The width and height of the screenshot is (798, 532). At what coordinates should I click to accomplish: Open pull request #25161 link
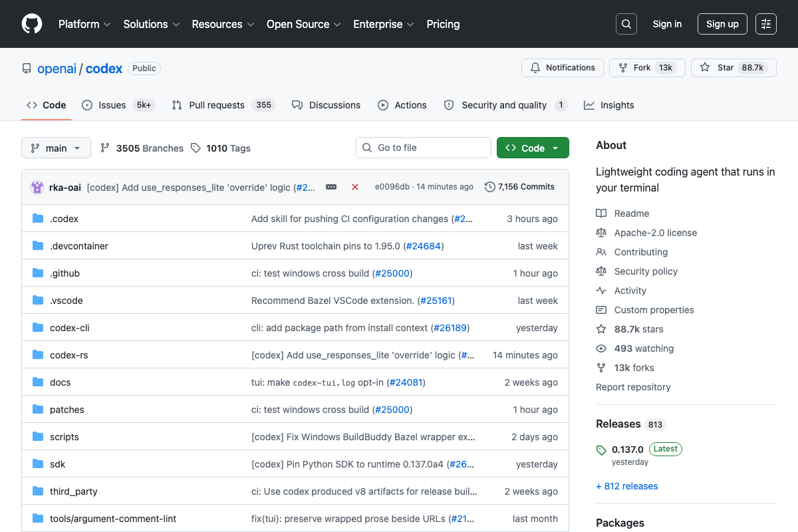tap(436, 301)
